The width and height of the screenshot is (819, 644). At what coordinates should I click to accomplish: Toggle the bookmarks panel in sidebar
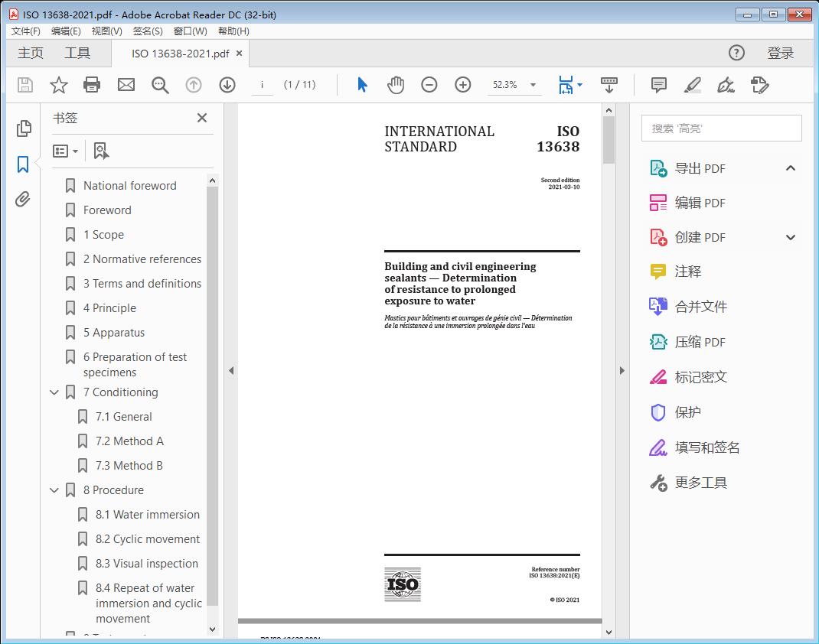pyautogui.click(x=23, y=164)
